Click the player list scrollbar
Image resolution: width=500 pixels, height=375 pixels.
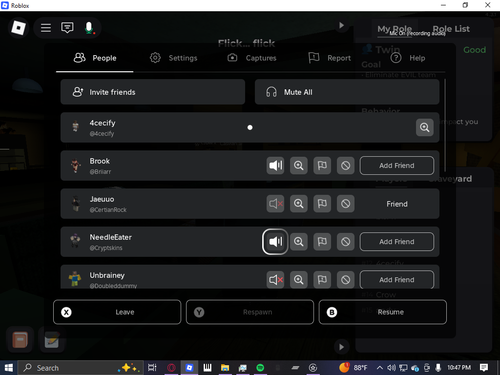(445, 125)
